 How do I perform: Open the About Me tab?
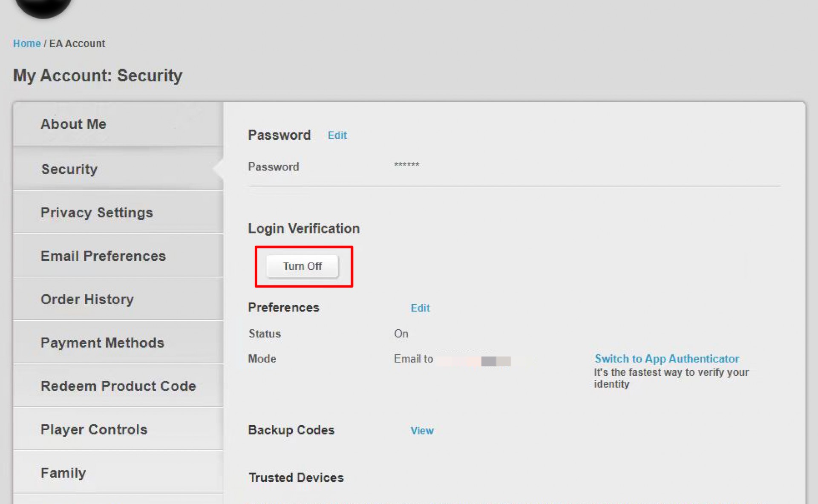point(118,124)
